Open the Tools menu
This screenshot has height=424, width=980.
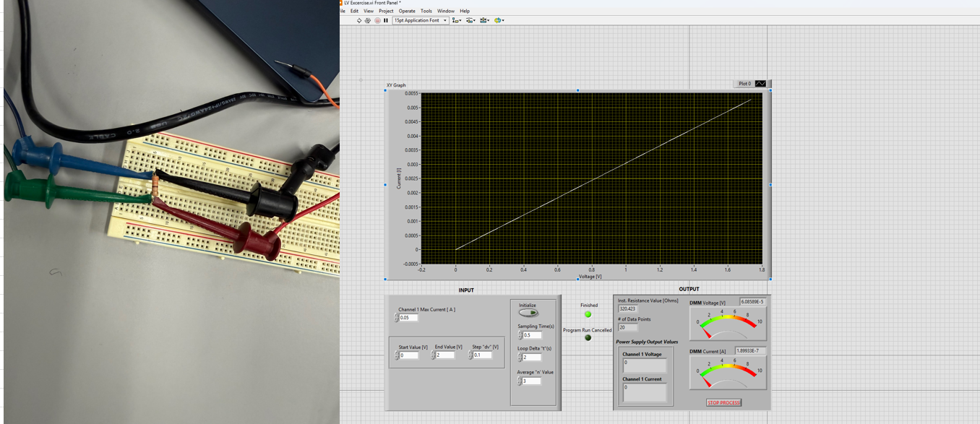[426, 11]
